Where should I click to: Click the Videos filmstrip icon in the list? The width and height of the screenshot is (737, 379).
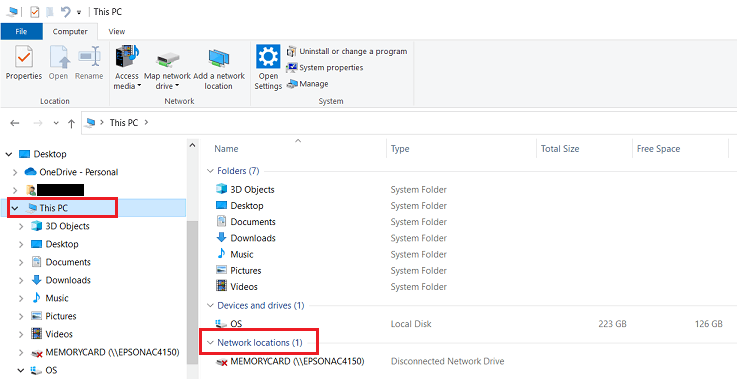(221, 286)
